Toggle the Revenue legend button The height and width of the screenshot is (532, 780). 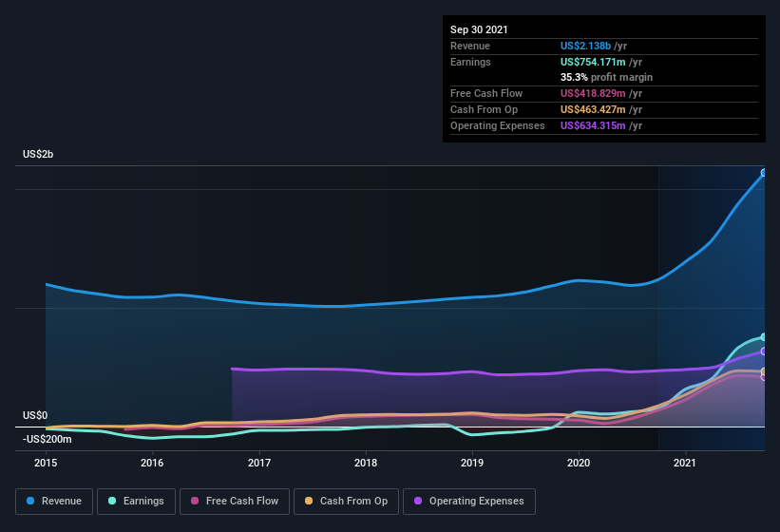pos(54,502)
